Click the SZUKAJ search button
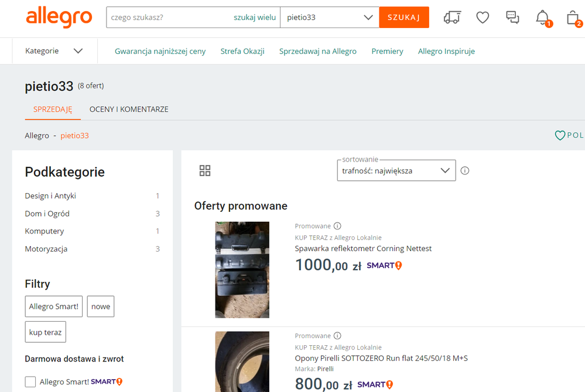 pos(404,18)
